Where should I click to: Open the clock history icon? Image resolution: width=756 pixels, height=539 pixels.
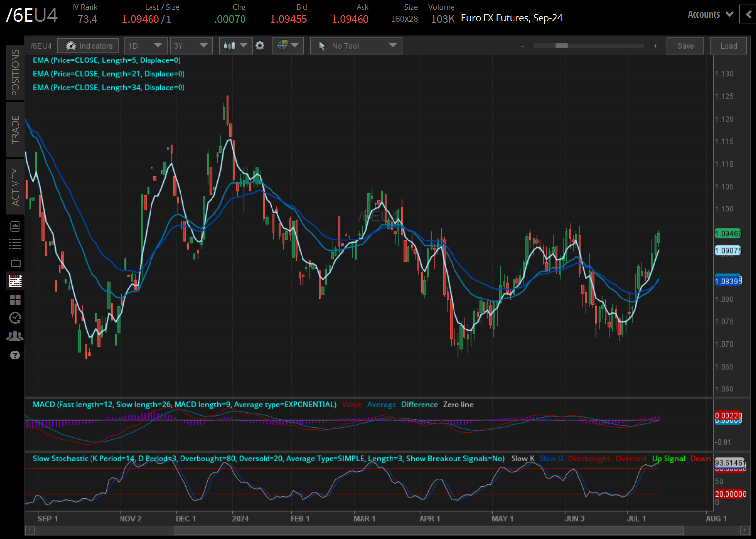pos(15,318)
